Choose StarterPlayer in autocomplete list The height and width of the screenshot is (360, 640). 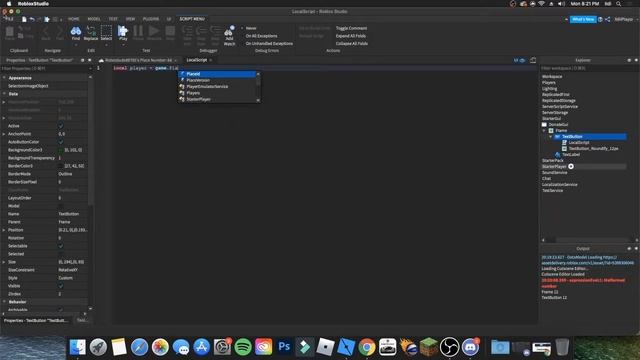(x=217, y=99)
